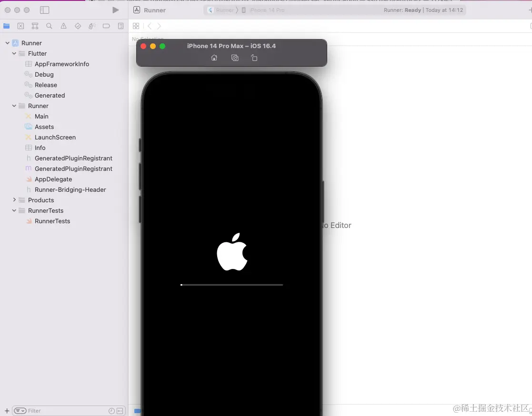Open GeneratedPluginRegistrant implementation file
This screenshot has width=532, height=416.
point(73,169)
